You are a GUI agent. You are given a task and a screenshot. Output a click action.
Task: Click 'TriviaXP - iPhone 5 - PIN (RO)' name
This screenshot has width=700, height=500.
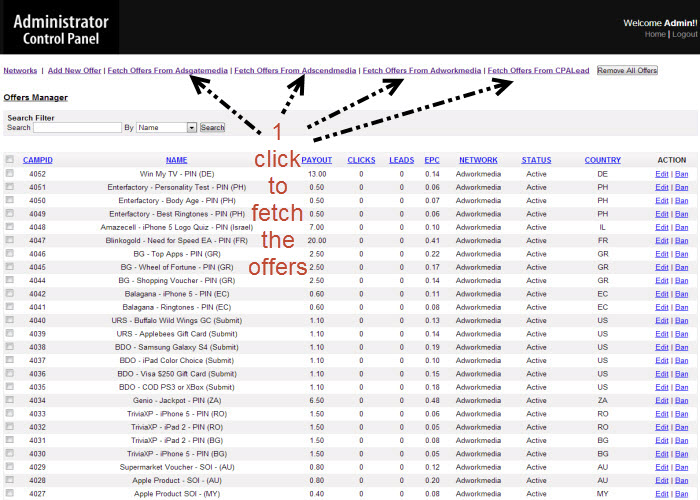click(177, 414)
